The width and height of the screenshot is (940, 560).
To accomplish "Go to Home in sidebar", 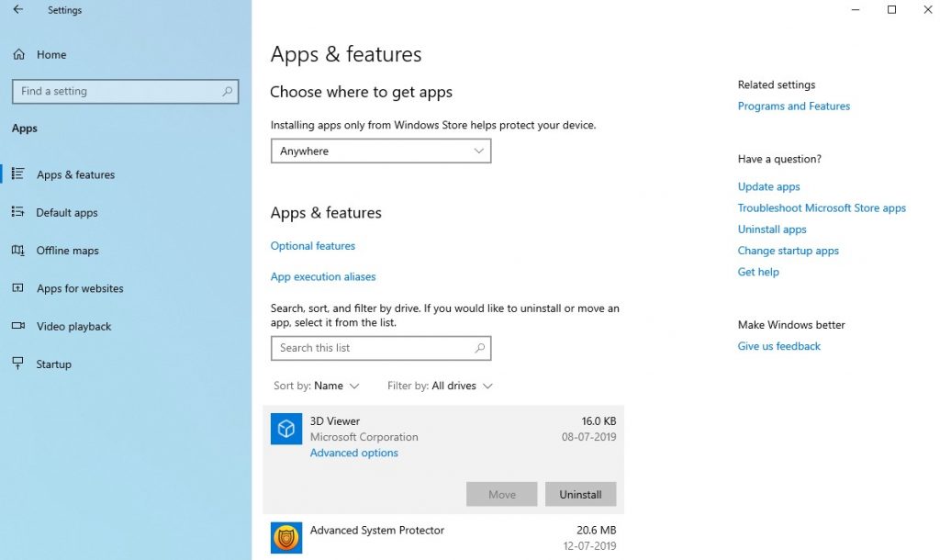I will 51,54.
